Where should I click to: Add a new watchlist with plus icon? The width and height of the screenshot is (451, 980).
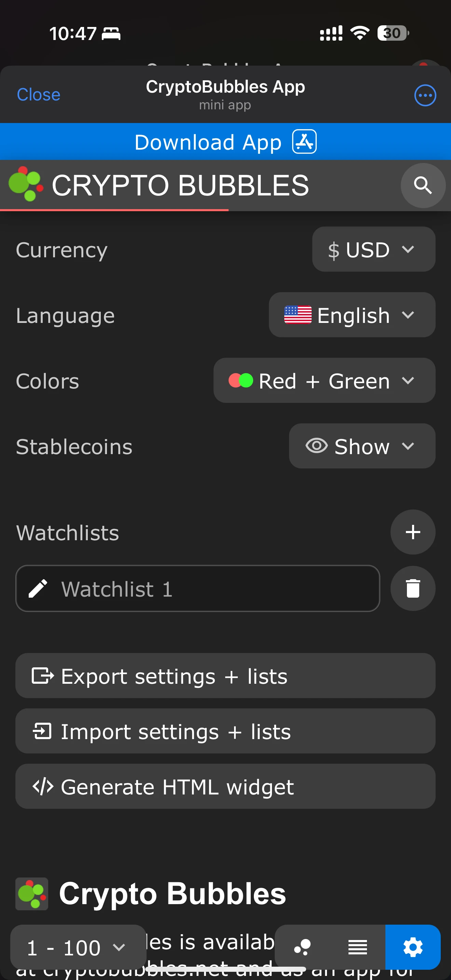point(413,532)
